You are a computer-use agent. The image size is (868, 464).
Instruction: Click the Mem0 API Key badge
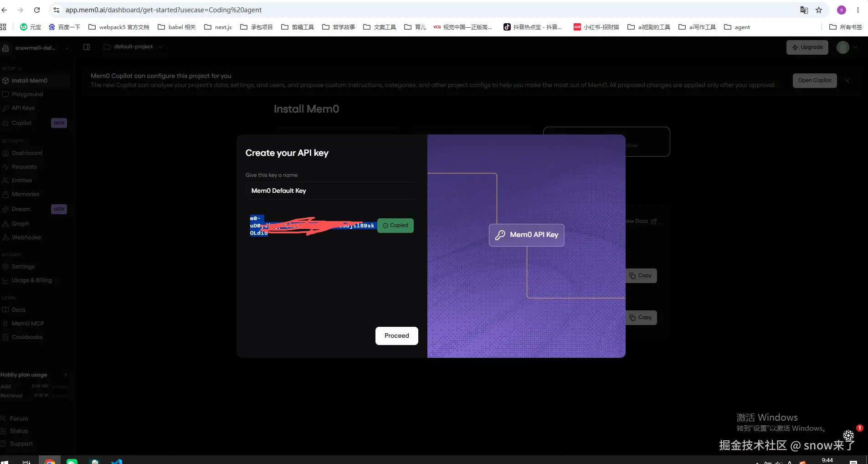pyautogui.click(x=526, y=235)
